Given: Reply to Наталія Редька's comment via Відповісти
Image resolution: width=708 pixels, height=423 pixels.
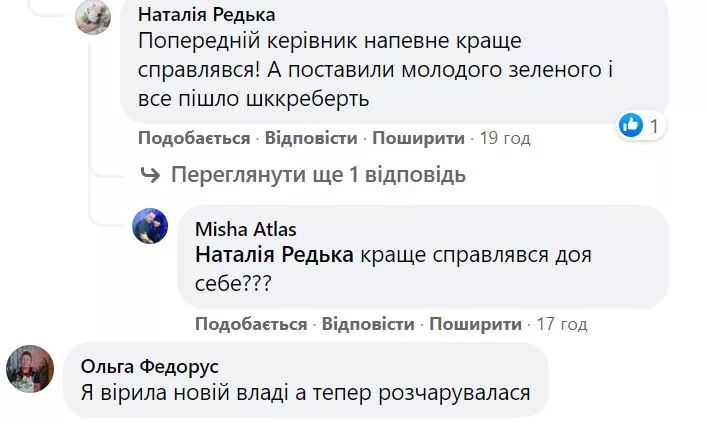Looking at the screenshot, I should (x=308, y=138).
